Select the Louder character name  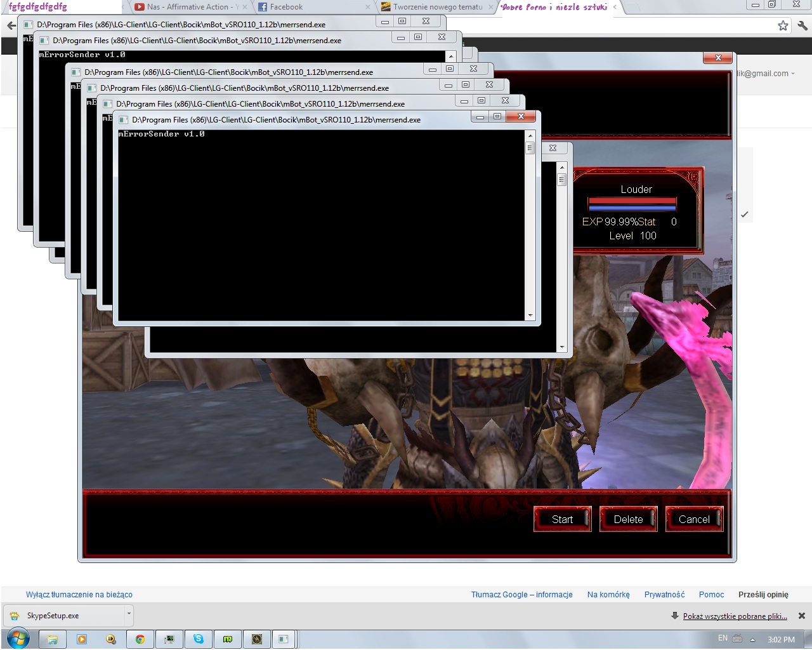click(636, 189)
